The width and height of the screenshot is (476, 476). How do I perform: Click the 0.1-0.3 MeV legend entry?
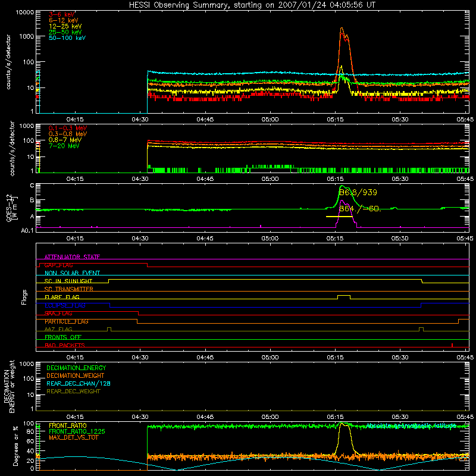[68, 128]
